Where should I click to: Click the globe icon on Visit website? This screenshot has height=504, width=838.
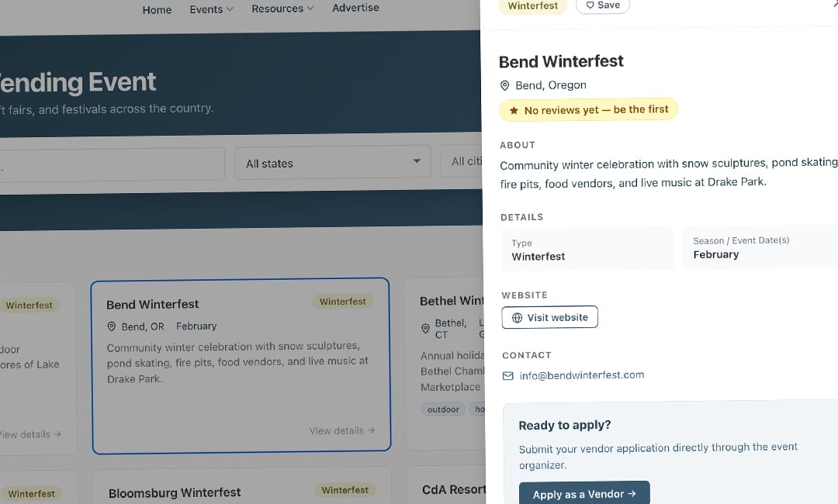[517, 318]
